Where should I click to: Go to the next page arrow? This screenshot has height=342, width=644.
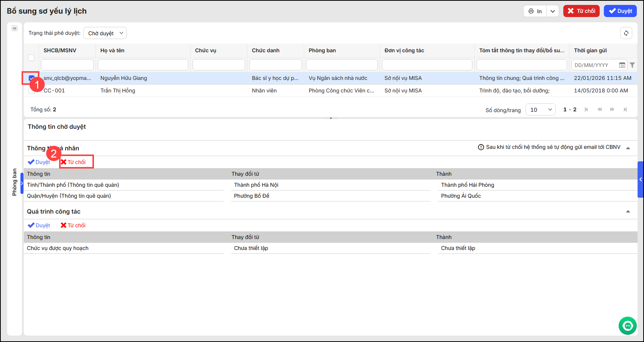[612, 109]
